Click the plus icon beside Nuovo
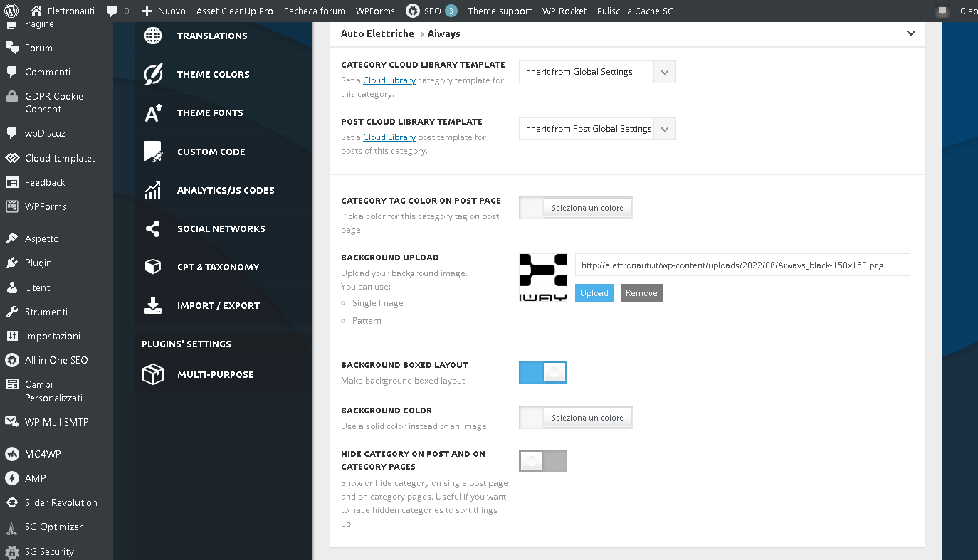 click(147, 11)
